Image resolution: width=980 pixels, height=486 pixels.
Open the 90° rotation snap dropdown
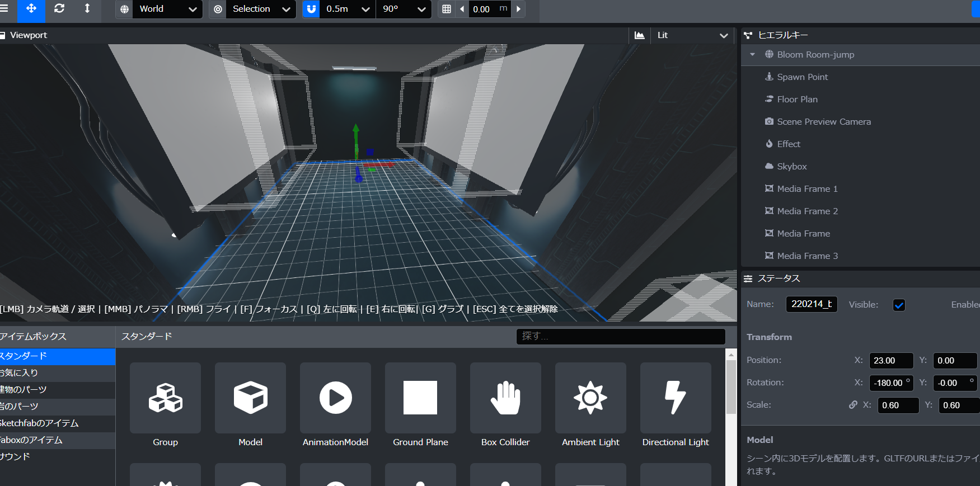pyautogui.click(x=404, y=9)
